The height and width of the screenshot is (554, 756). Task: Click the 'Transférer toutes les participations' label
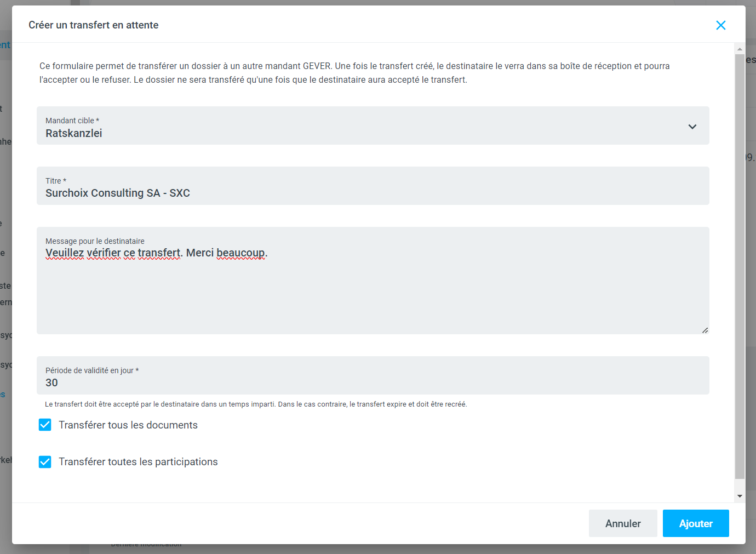pos(138,462)
